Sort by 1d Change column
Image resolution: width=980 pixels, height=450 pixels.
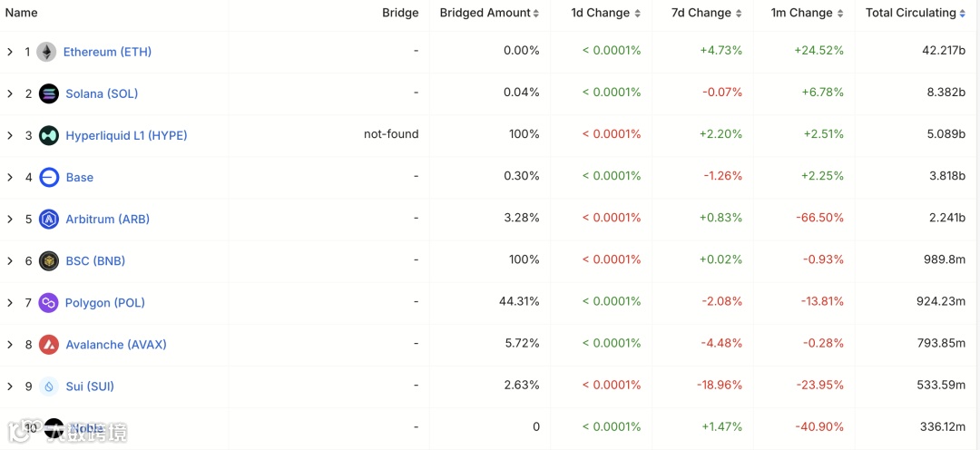coord(605,13)
